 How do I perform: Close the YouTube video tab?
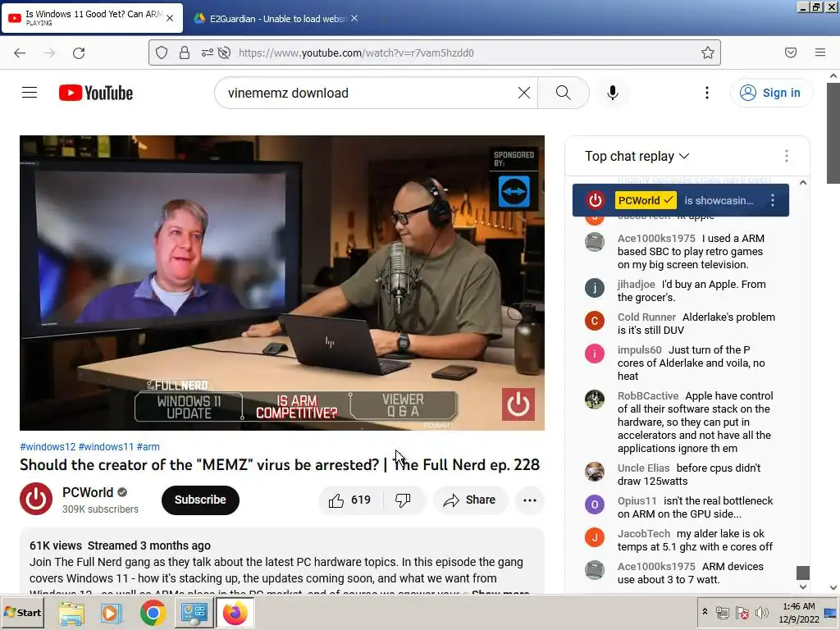tap(170, 18)
